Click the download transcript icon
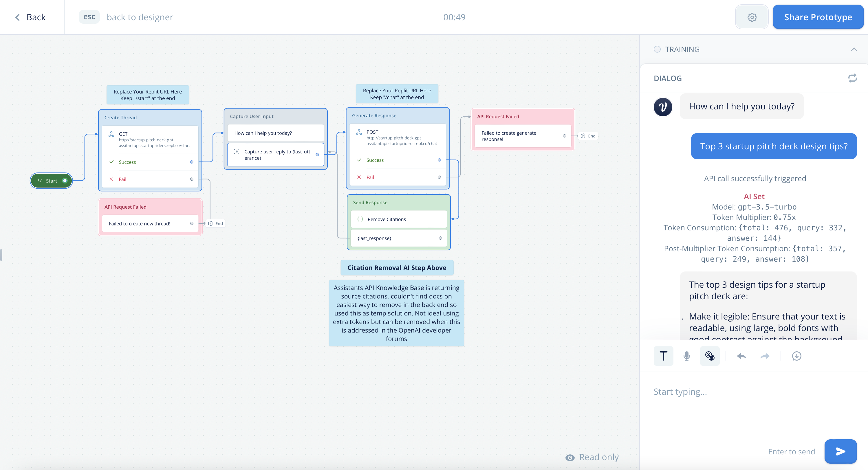 796,356
